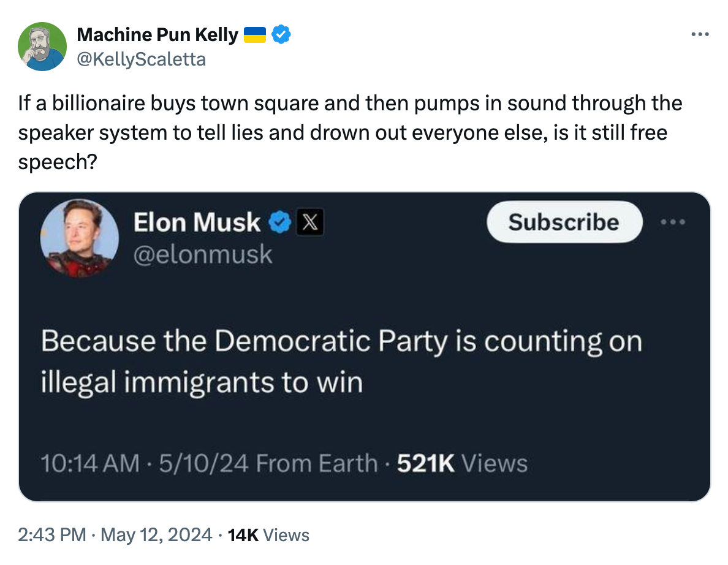728x565 pixels.
Task: Click the 521K Views count in quote
Action: pos(462,463)
